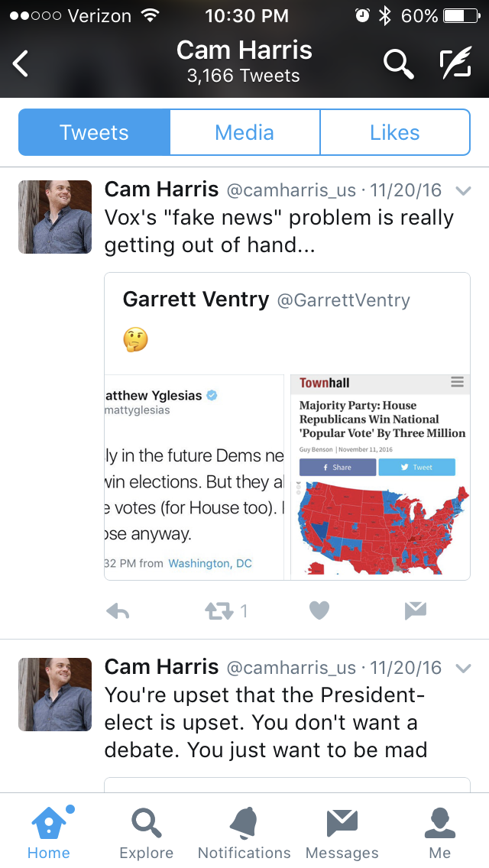Image resolution: width=489 pixels, height=868 pixels.
Task: Go to the Me profile tab
Action: tap(439, 833)
